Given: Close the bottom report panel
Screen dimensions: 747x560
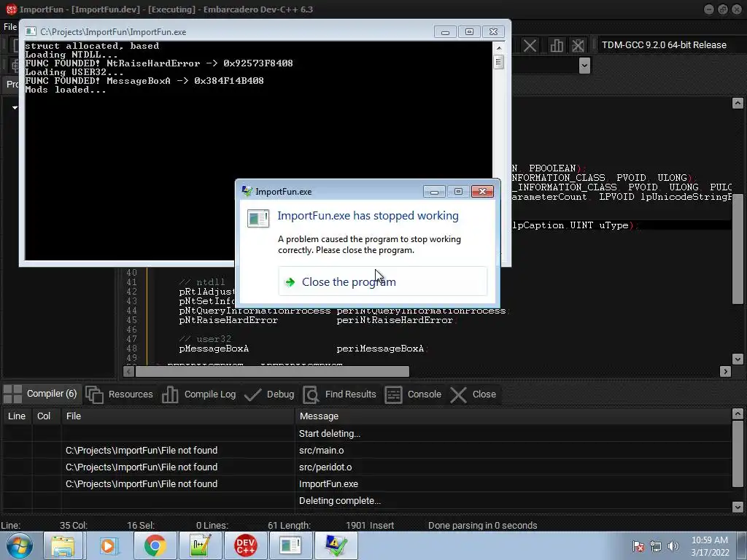Looking at the screenshot, I should (x=473, y=394).
